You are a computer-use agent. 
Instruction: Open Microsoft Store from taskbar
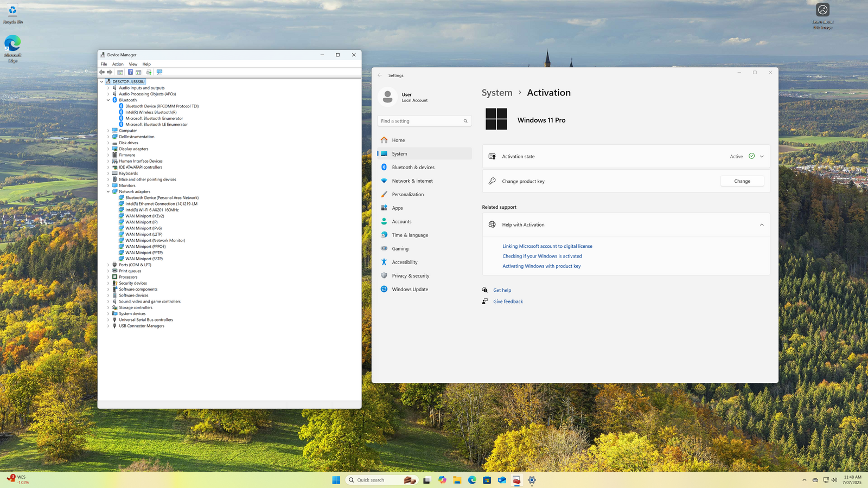click(487, 480)
